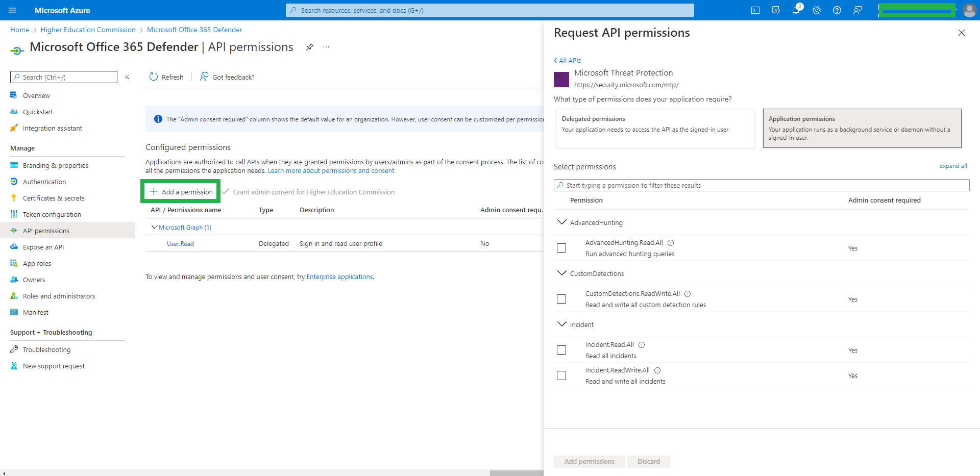The width and height of the screenshot is (980, 476).
Task: Open the ellipsis menu next to the title
Action: [326, 47]
